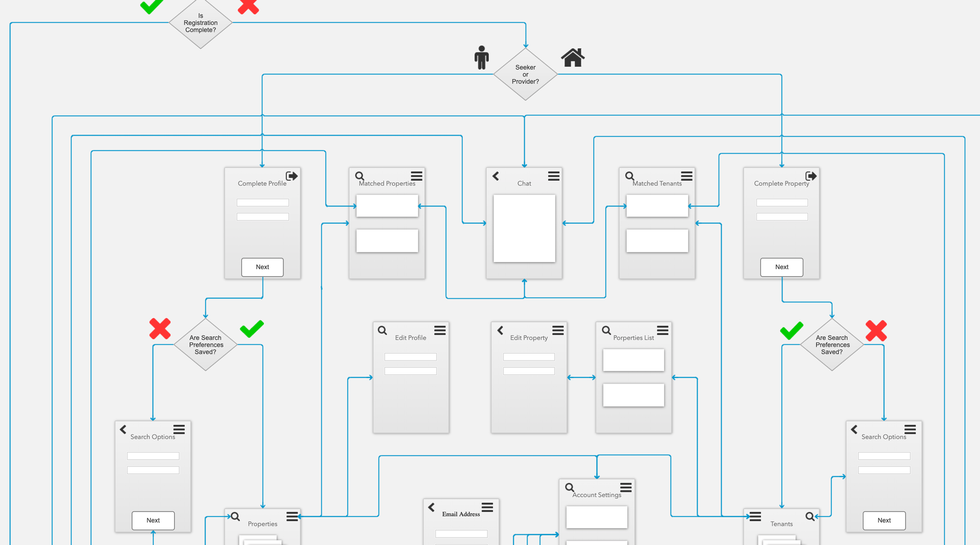Click the back arrow on Chat screen

coord(496,176)
